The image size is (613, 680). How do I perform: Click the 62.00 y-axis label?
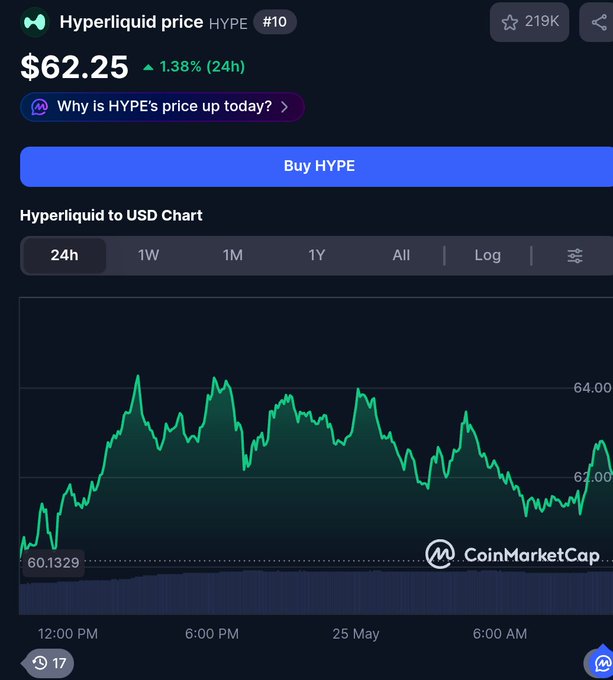(x=592, y=477)
